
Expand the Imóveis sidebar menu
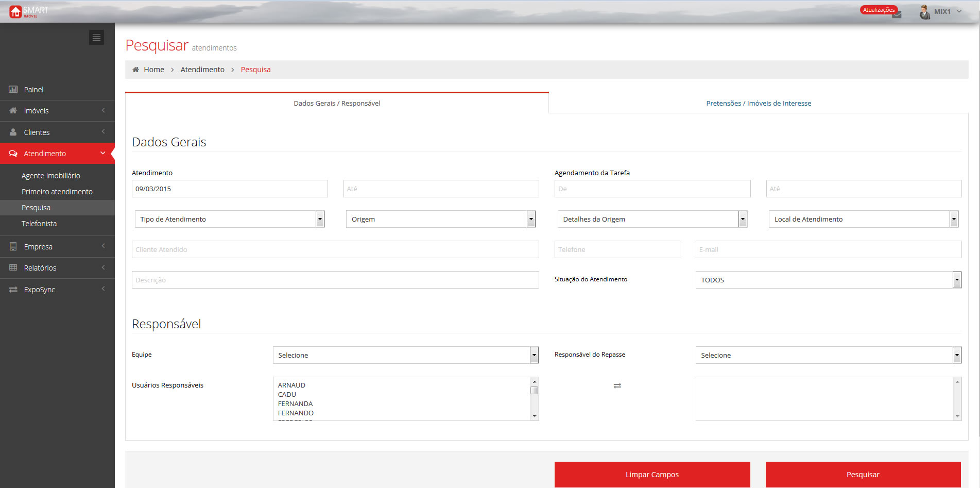57,111
